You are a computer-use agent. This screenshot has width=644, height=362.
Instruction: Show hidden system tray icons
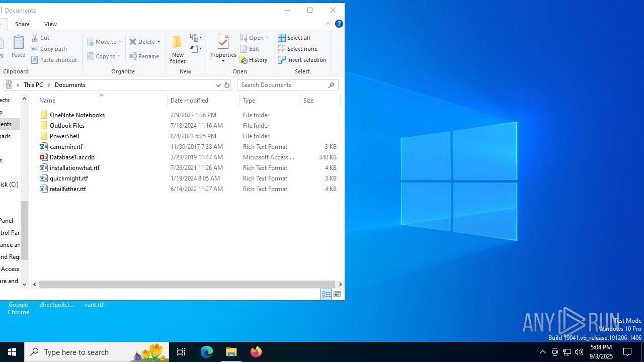[x=542, y=352]
